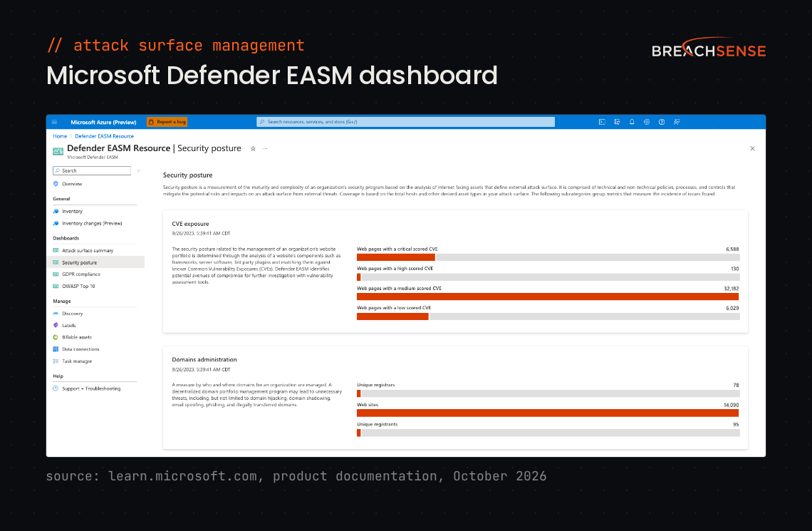This screenshot has width=812, height=531.
Task: Click the 'Microsoft Azure (Preview)' title
Action: pyautogui.click(x=103, y=123)
